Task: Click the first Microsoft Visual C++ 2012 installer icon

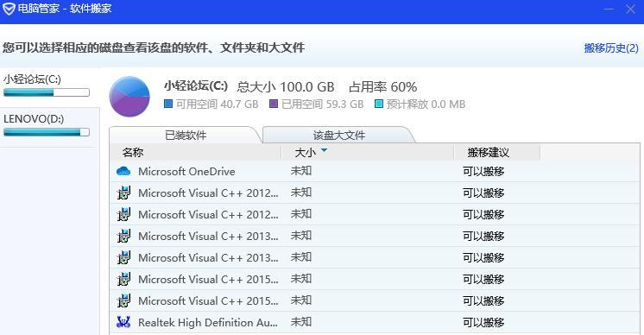Action: pyautogui.click(x=123, y=193)
